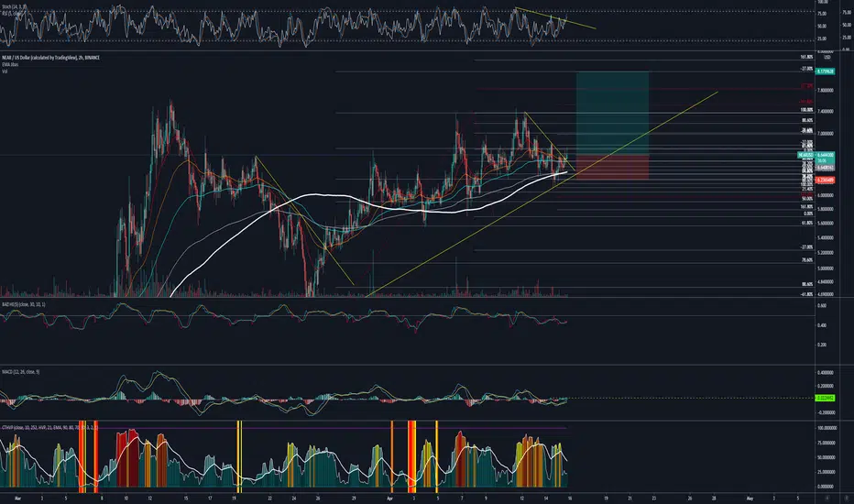Select the yellow descending trendline on stochastic pane

pos(555,18)
